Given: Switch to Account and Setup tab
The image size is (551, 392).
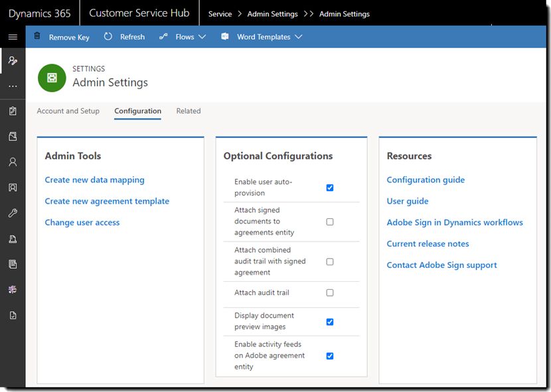Looking at the screenshot, I should (68, 111).
